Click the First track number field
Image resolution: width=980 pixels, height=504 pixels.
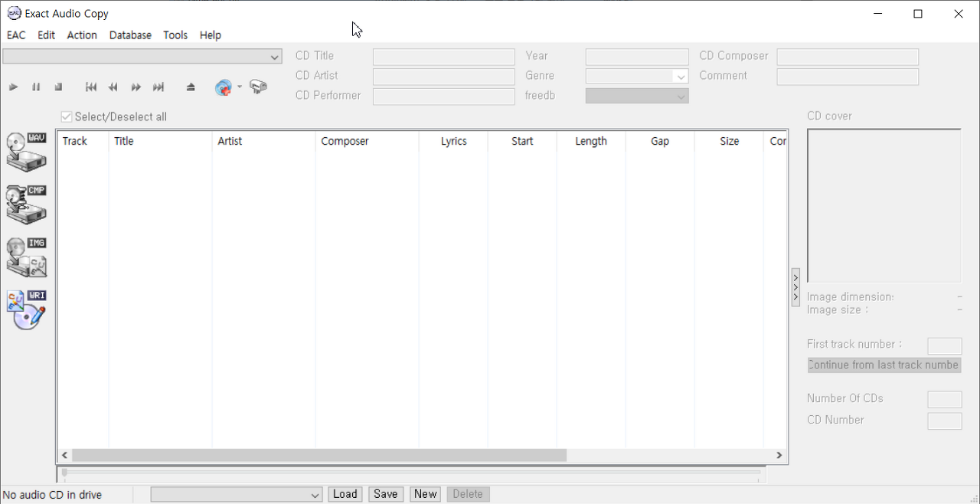(x=945, y=345)
